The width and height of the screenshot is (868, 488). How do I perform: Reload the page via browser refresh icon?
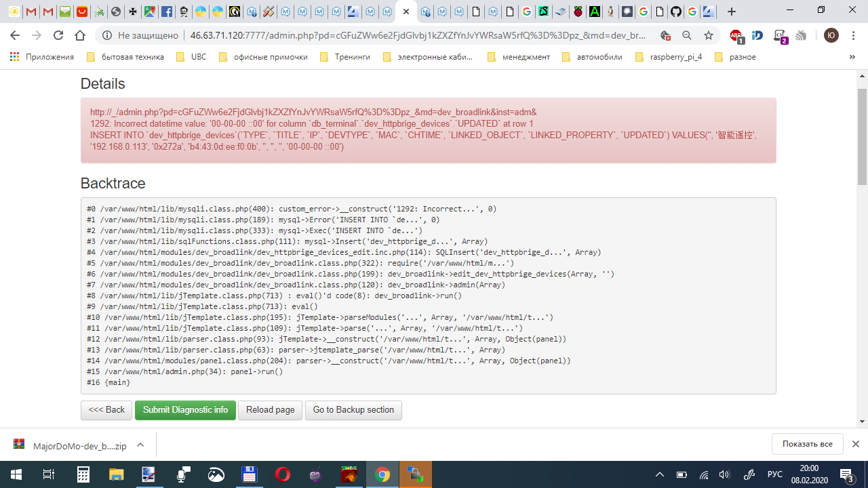coord(58,35)
